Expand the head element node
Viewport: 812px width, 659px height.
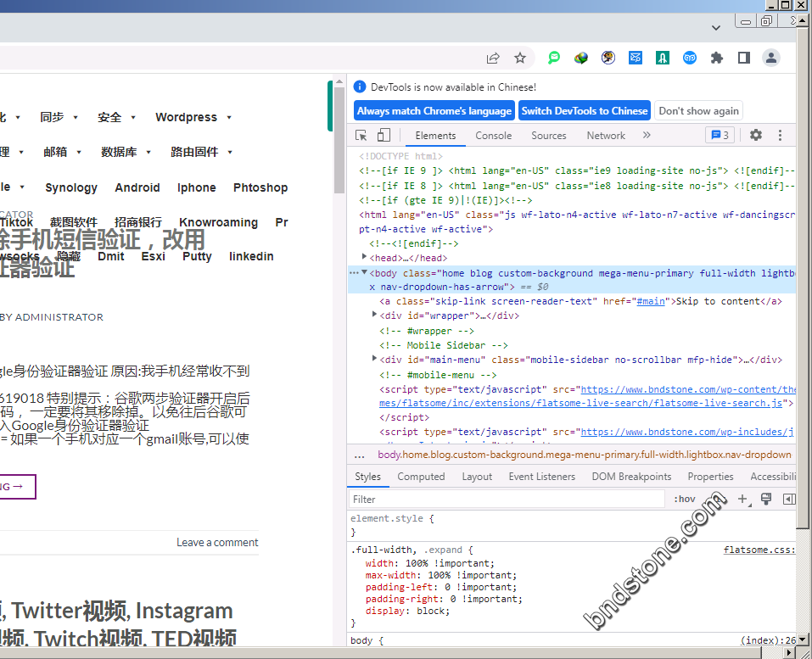(x=365, y=258)
